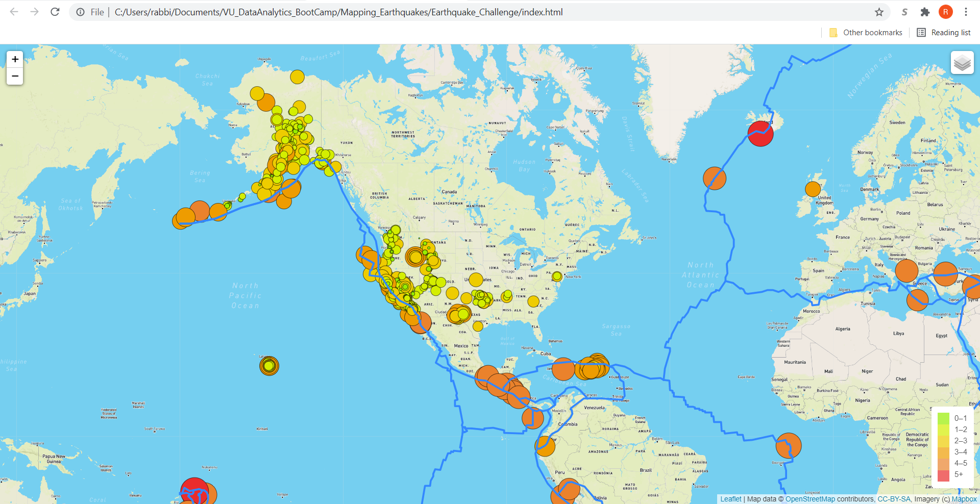Image resolution: width=980 pixels, height=504 pixels.
Task: View site information icon beside File
Action: point(80,12)
